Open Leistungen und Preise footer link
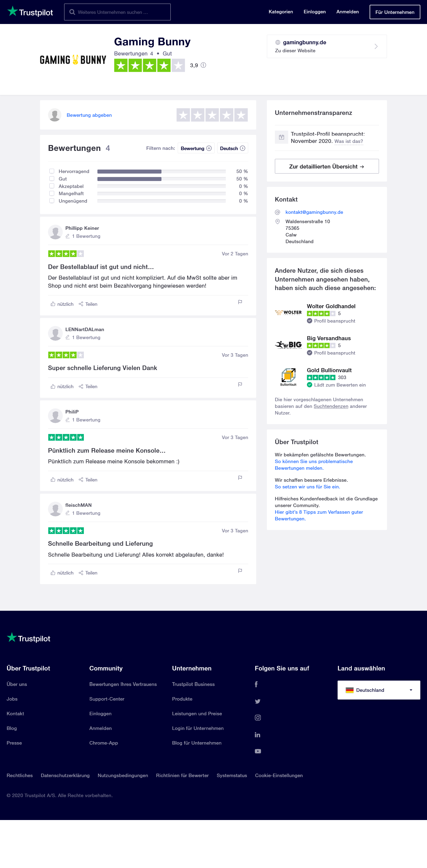 (x=197, y=714)
